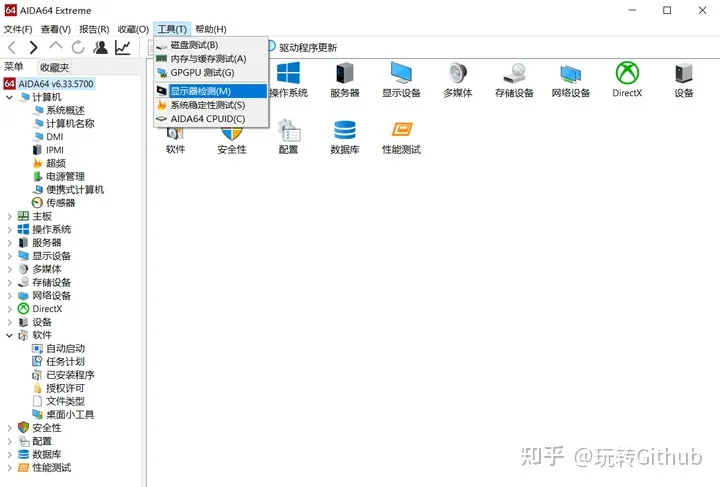The height and width of the screenshot is (487, 720).
Task: Expand the 操作系统 tree node
Action: tap(9, 230)
